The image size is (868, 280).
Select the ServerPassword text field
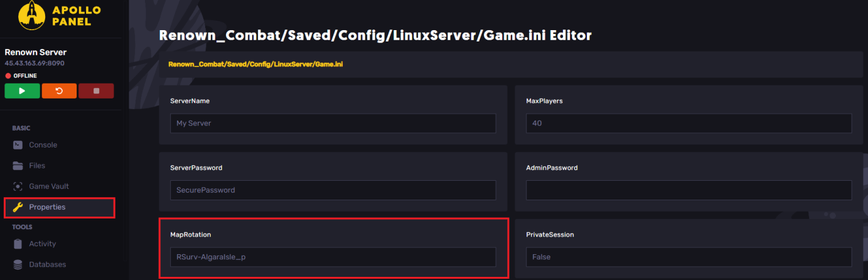pyautogui.click(x=333, y=190)
